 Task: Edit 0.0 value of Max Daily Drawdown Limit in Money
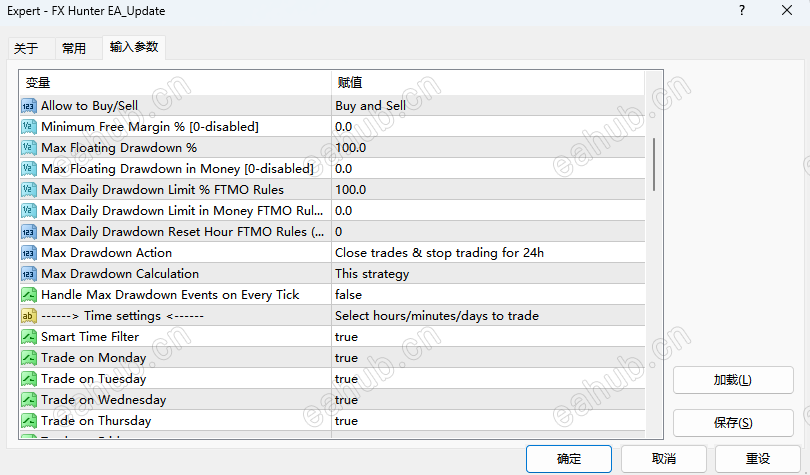coord(344,211)
